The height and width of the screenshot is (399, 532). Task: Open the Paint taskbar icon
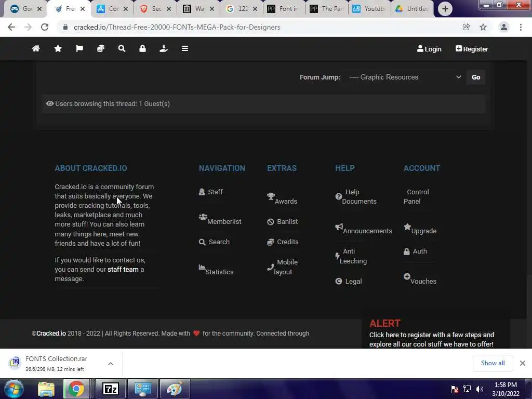175,389
